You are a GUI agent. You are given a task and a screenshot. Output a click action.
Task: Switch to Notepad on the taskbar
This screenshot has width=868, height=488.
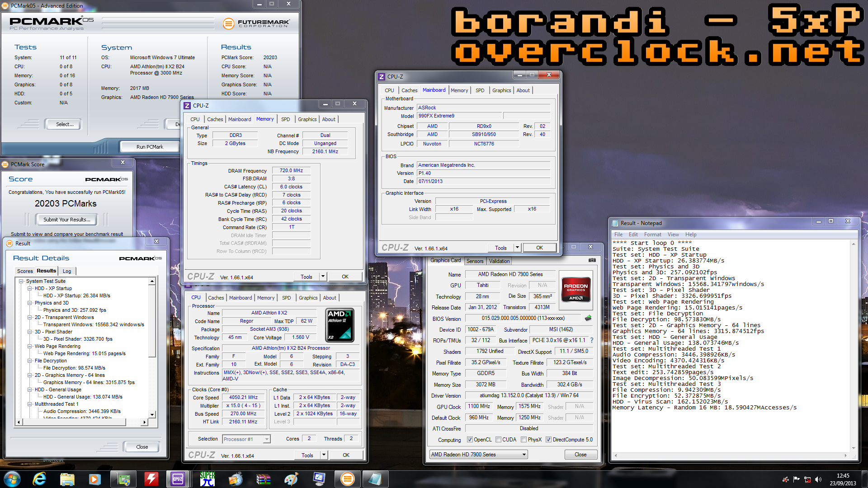coord(375,479)
